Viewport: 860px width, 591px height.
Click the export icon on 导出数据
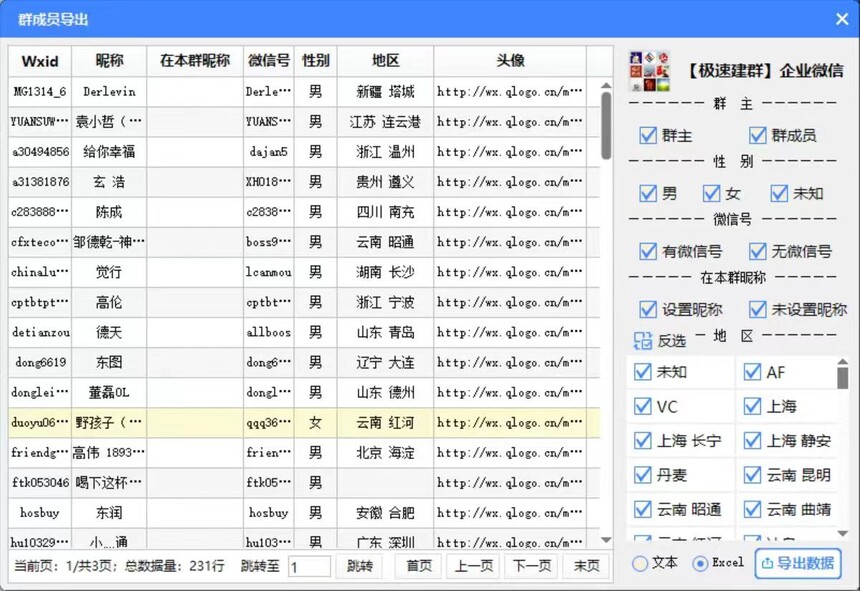767,563
